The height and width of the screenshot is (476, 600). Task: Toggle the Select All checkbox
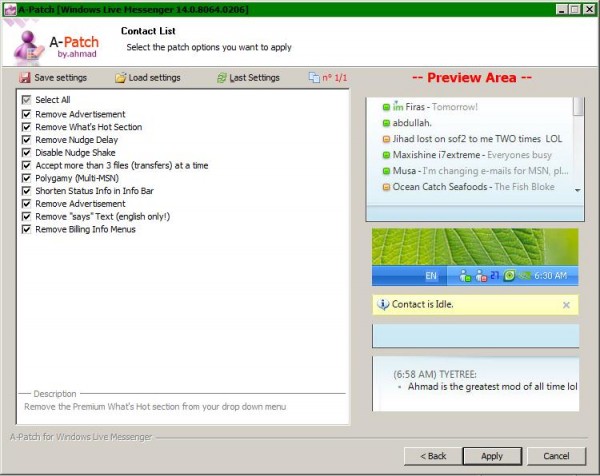click(x=26, y=100)
